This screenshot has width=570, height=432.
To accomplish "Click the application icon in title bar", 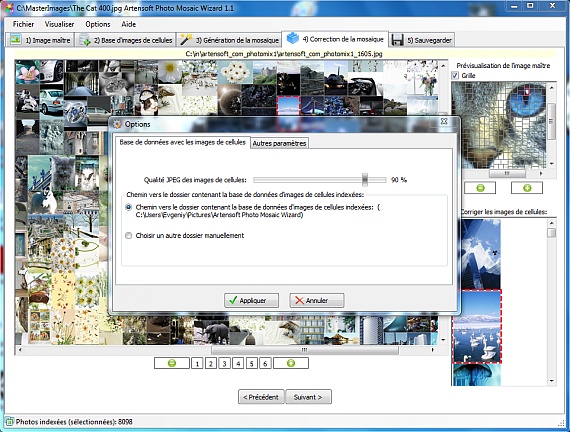I will tap(9, 8).
